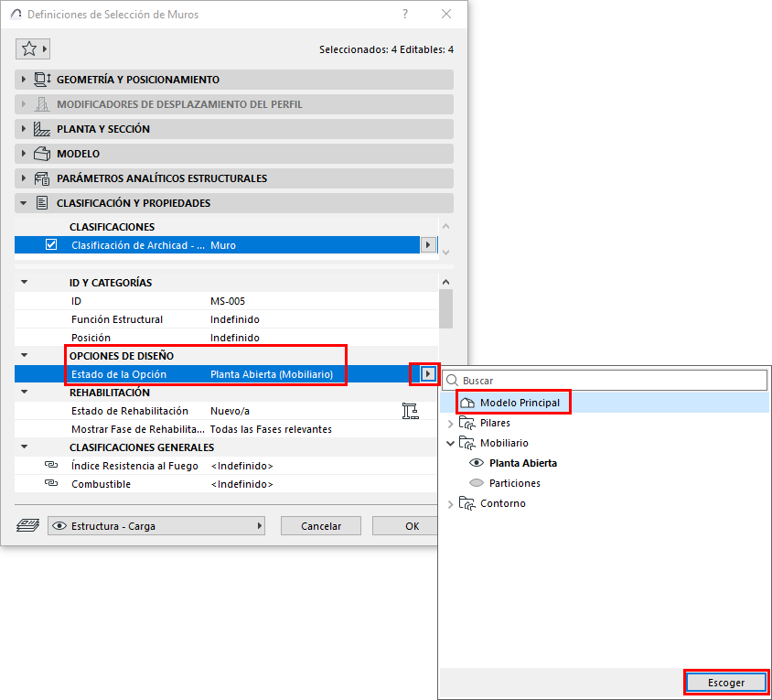Click Todas las Fases relevantes value
This screenshot has height=700, width=772.
point(271,429)
